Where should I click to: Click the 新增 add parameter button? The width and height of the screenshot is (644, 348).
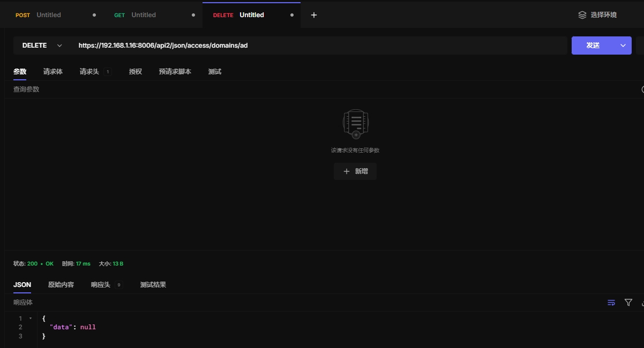pyautogui.click(x=355, y=171)
